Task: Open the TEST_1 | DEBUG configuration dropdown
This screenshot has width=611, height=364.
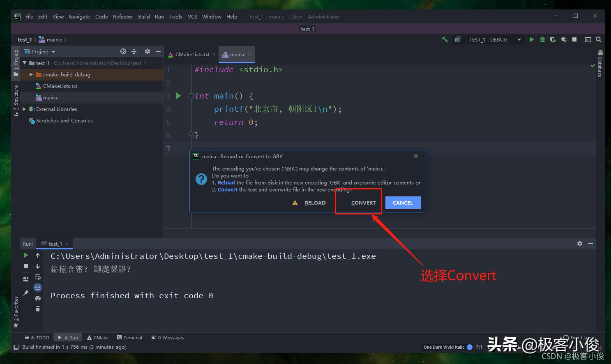Action: (495, 39)
